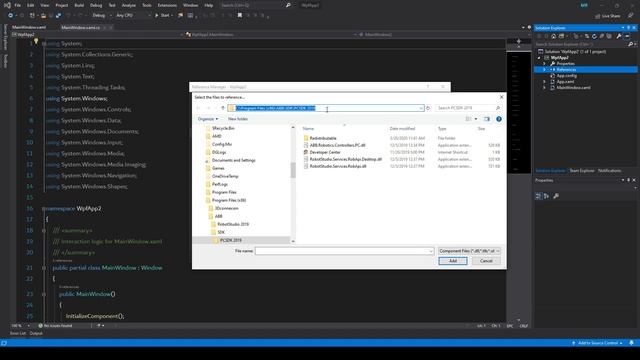Click the Visual Studio search box
640x360 pixels.
(255, 5)
